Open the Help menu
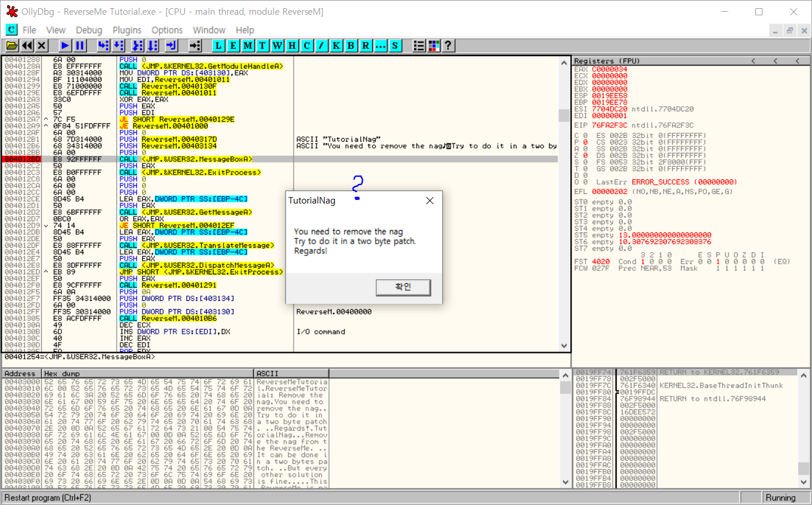This screenshot has height=505, width=812. [245, 30]
